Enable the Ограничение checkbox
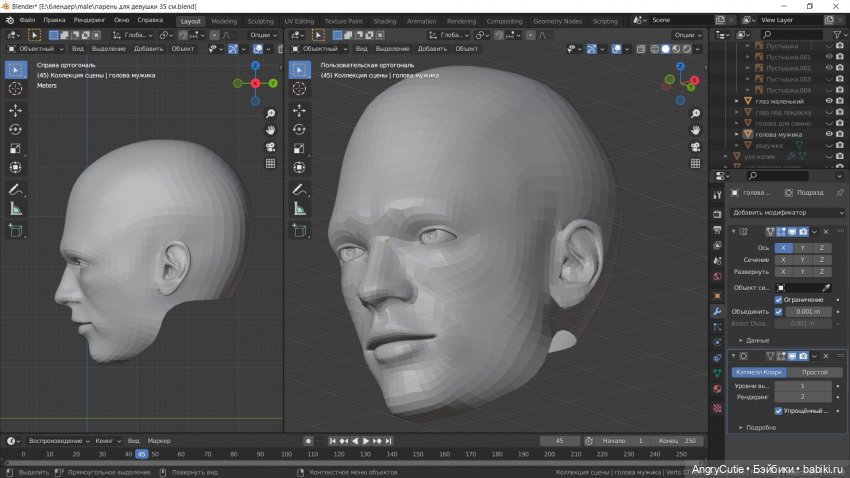The height and width of the screenshot is (478, 850). (779, 300)
